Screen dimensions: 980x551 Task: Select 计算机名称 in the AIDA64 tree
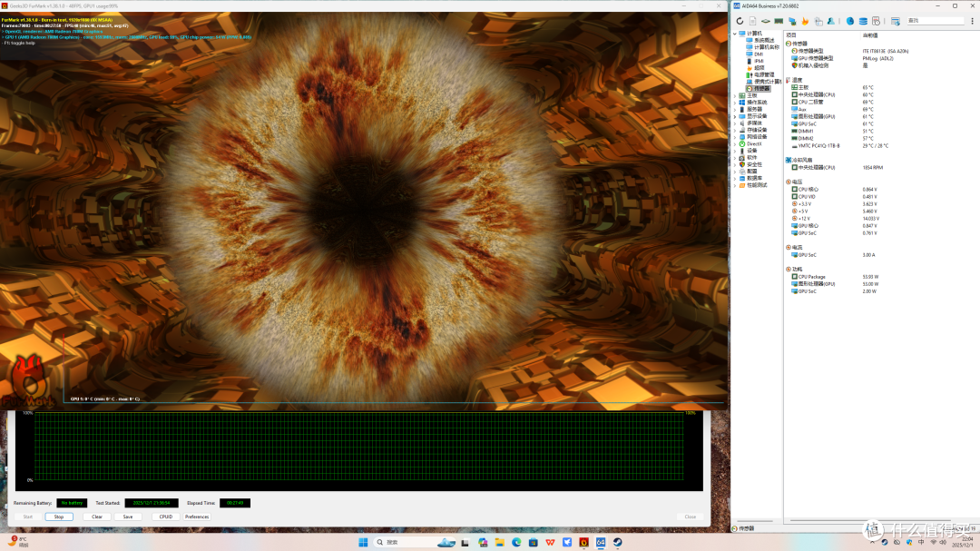tap(766, 47)
